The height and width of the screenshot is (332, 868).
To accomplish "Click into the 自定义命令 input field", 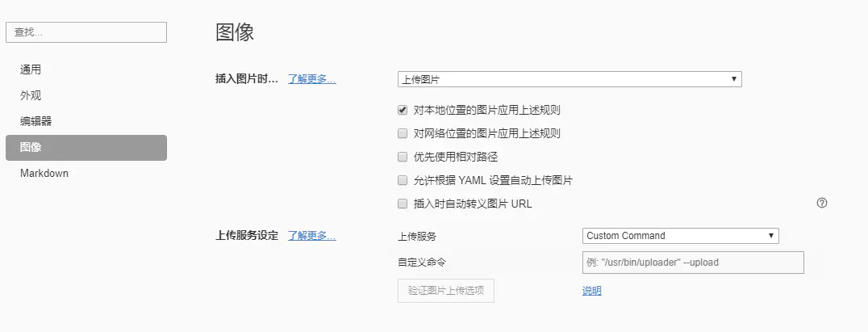I will coord(693,263).
